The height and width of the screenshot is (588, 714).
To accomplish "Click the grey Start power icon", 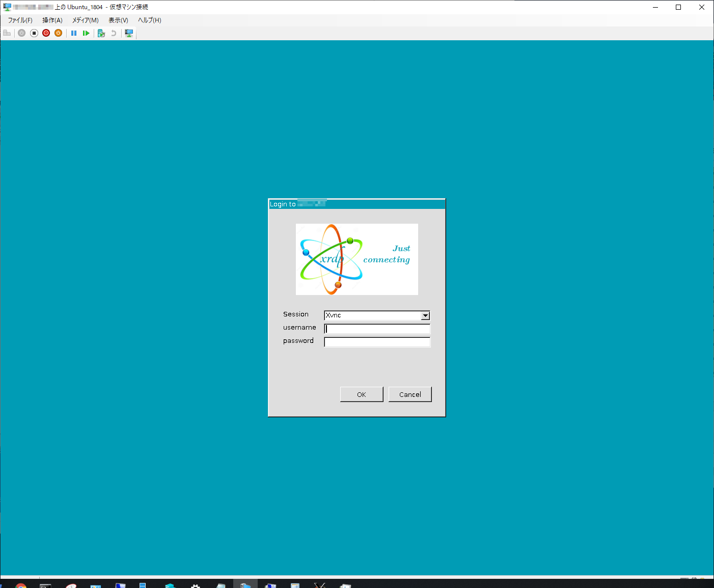I will [21, 33].
